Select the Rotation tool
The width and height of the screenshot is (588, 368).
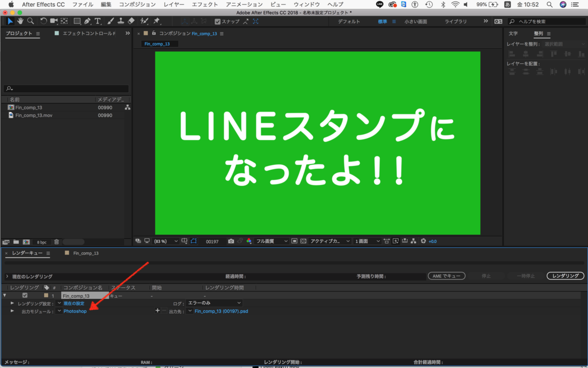(44, 21)
